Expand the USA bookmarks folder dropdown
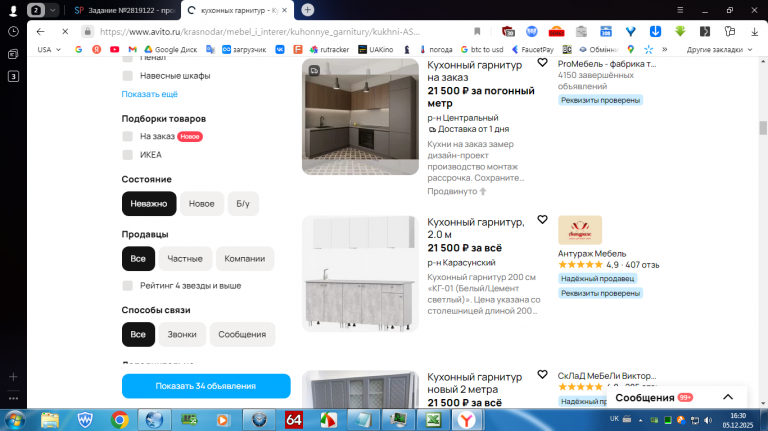This screenshot has height=431, width=768. coord(49,49)
